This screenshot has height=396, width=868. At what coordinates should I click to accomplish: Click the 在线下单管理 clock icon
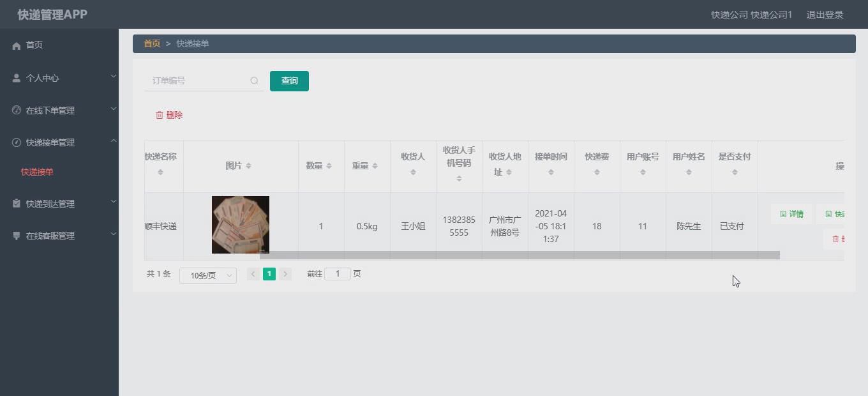15,110
